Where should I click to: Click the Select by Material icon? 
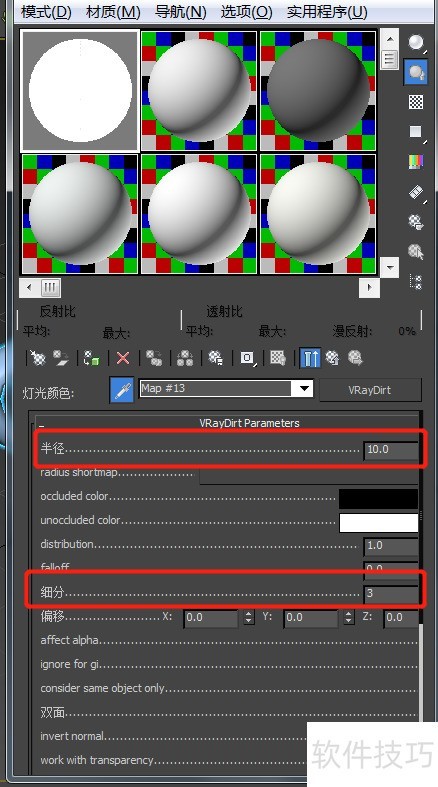click(x=416, y=251)
